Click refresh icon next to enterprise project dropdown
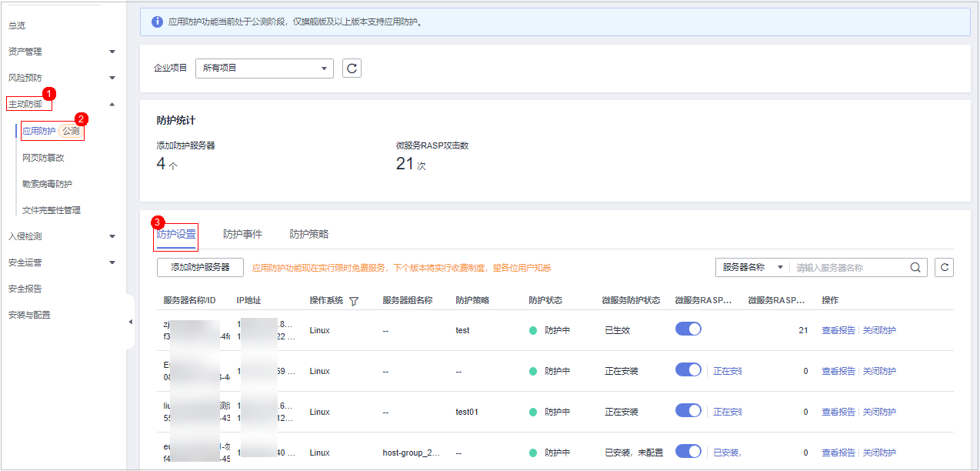Viewport: 980px width, 471px height. tap(352, 68)
